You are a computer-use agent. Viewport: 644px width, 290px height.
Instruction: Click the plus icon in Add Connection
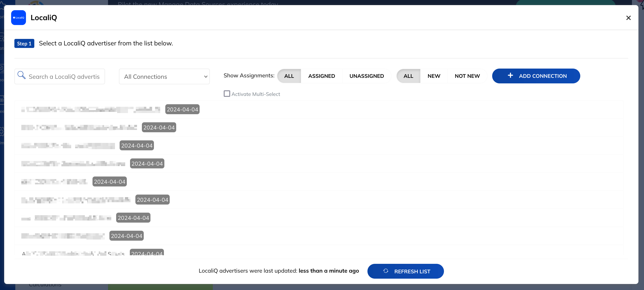(x=510, y=76)
